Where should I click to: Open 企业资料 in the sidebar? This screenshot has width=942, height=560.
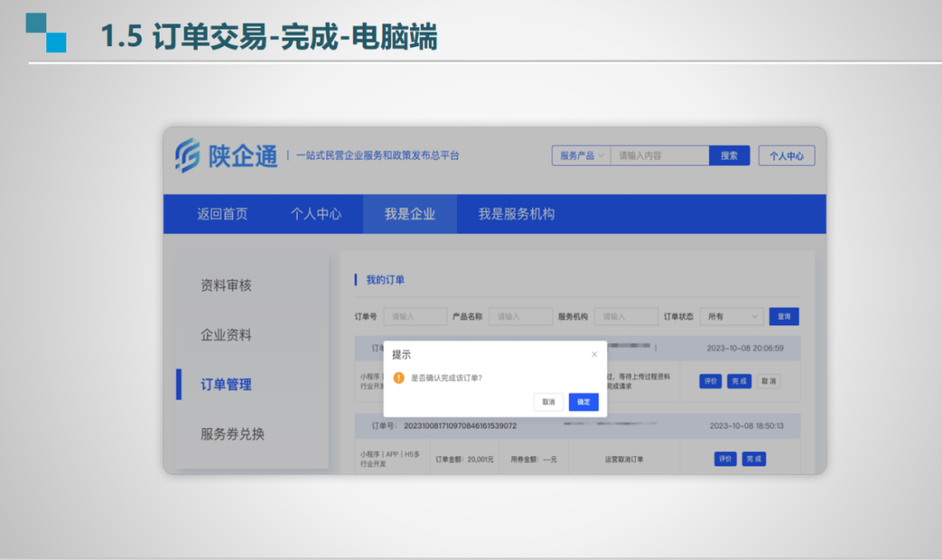[x=226, y=335]
